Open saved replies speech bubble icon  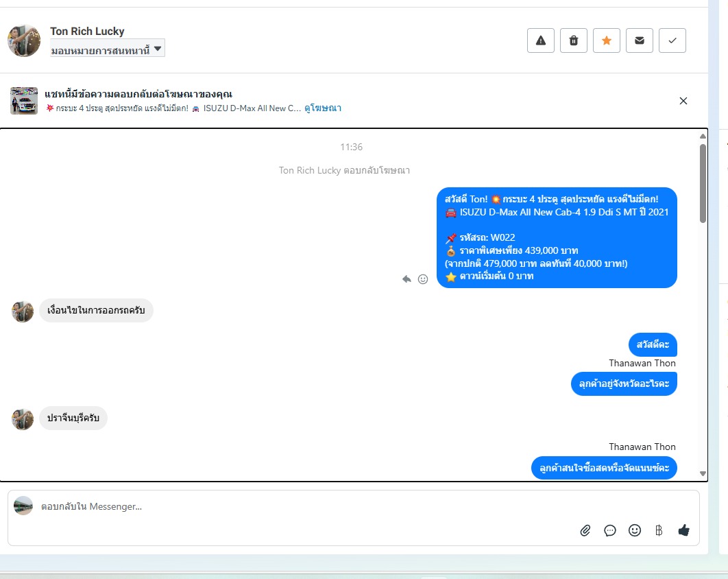[609, 530]
